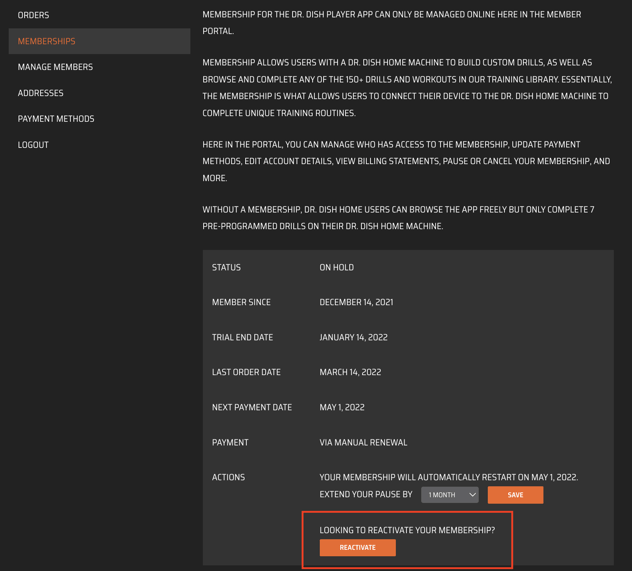
Task: Click the Via Manual Renewal text
Action: [x=363, y=442]
